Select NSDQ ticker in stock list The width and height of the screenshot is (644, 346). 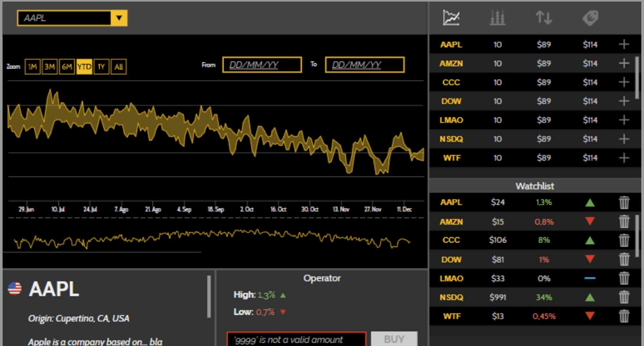(x=451, y=139)
